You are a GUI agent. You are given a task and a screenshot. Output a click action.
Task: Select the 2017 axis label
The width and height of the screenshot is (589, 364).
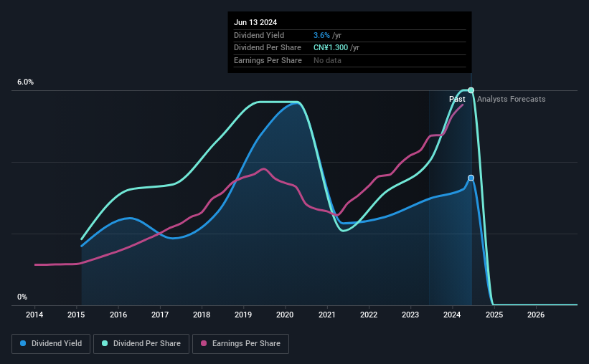pos(160,315)
